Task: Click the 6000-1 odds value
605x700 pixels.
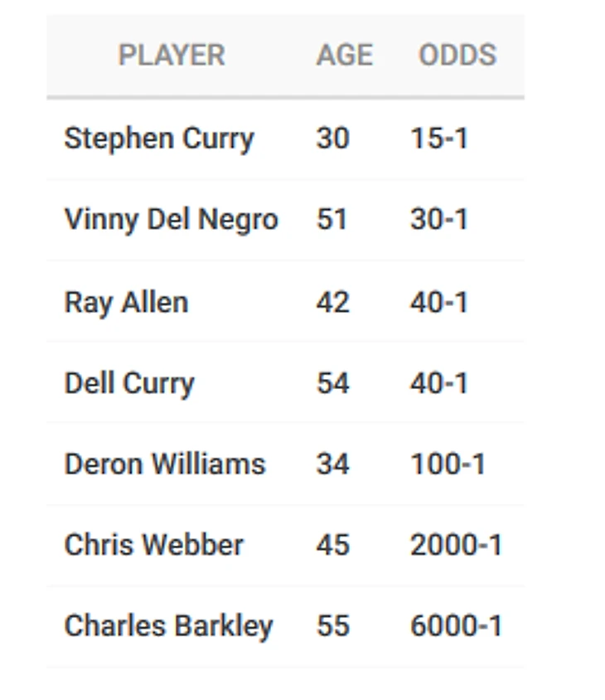Action: 457,625
